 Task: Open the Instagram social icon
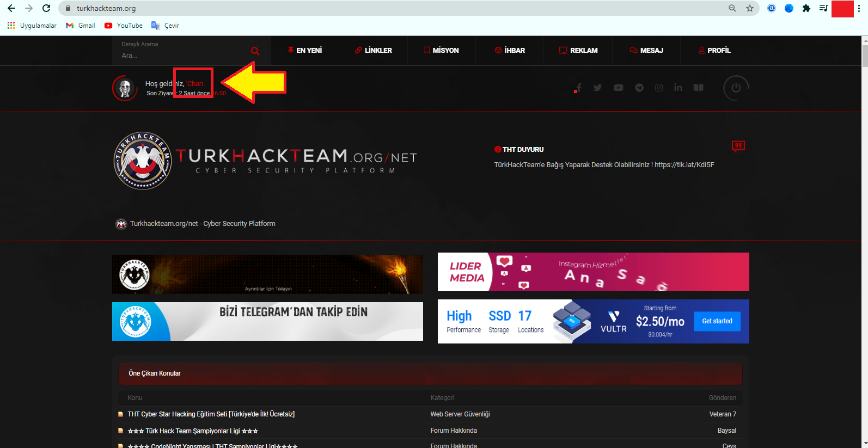pyautogui.click(x=659, y=88)
